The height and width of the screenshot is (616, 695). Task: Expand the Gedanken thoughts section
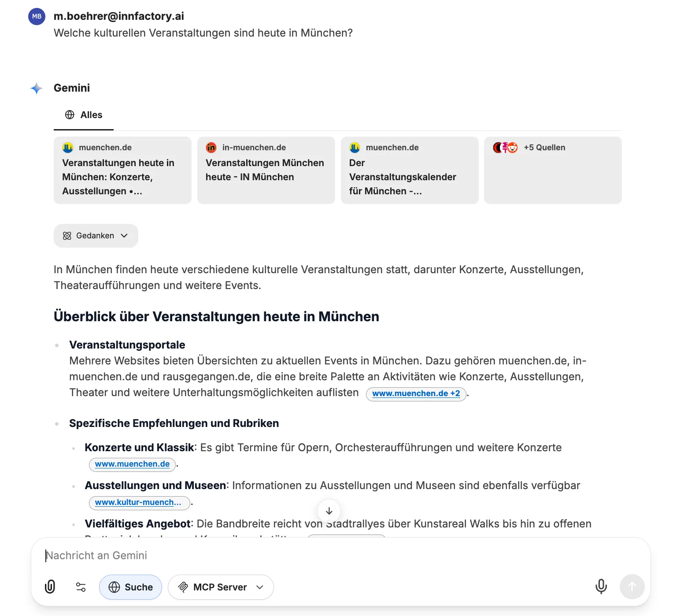pos(96,236)
